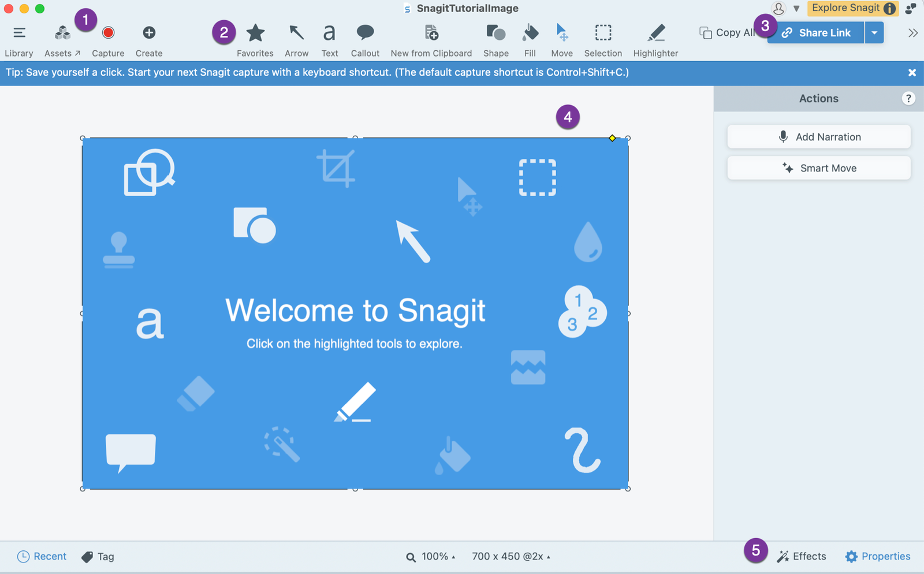The width and height of the screenshot is (924, 574).
Task: Open the Share Link dropdown arrow
Action: pyautogui.click(x=874, y=33)
